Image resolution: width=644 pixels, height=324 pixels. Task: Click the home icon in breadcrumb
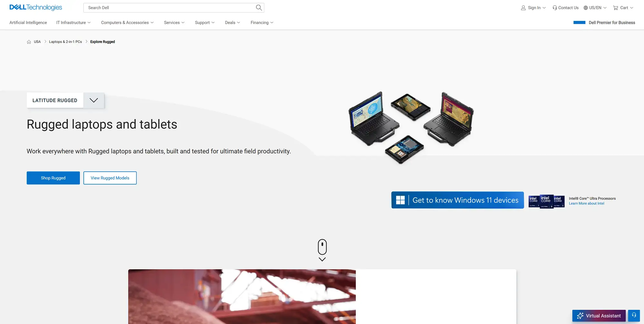[x=29, y=42]
